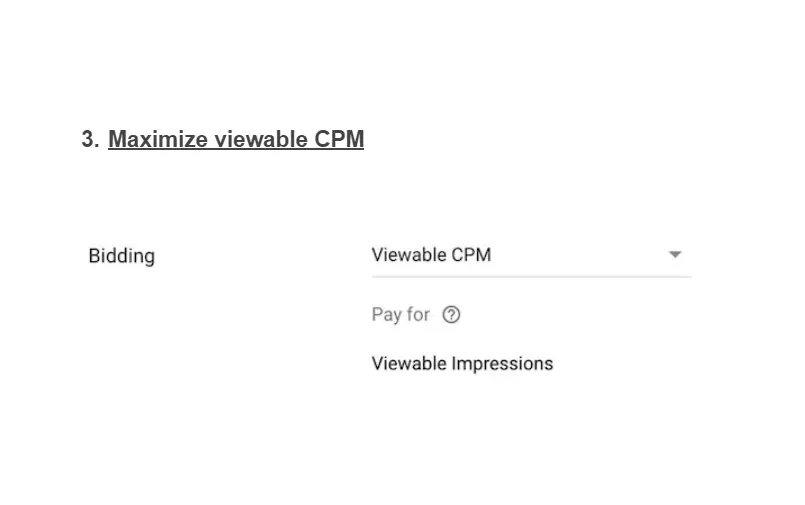Screen dimensions: 805x505
Task: Click the word Pay in Pay for
Action: point(387,315)
